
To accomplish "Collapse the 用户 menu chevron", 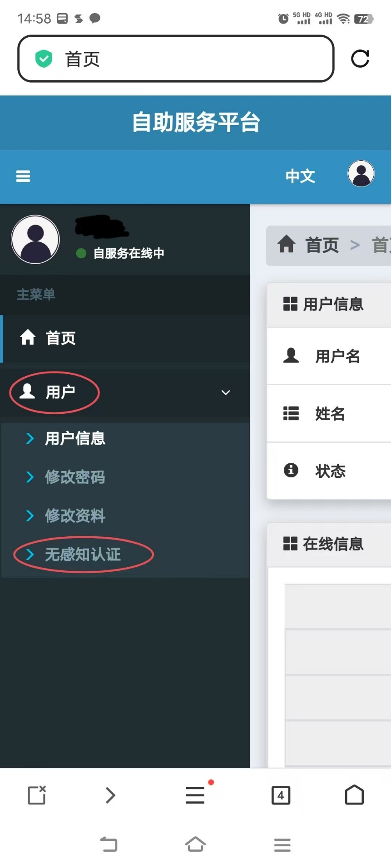I will [226, 392].
